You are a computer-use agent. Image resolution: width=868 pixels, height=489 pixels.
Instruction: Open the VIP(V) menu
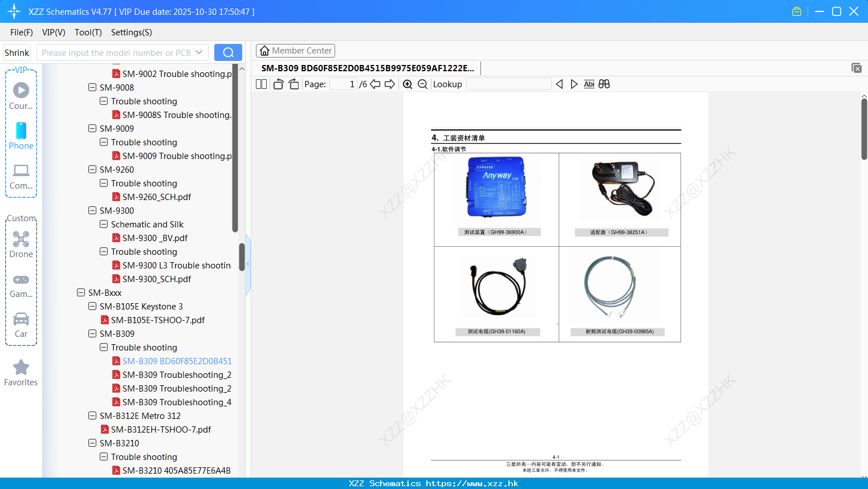pyautogui.click(x=54, y=32)
